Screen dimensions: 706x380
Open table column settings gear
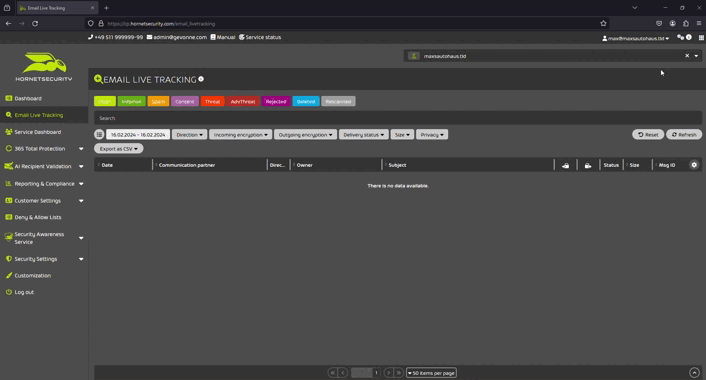[694, 165]
